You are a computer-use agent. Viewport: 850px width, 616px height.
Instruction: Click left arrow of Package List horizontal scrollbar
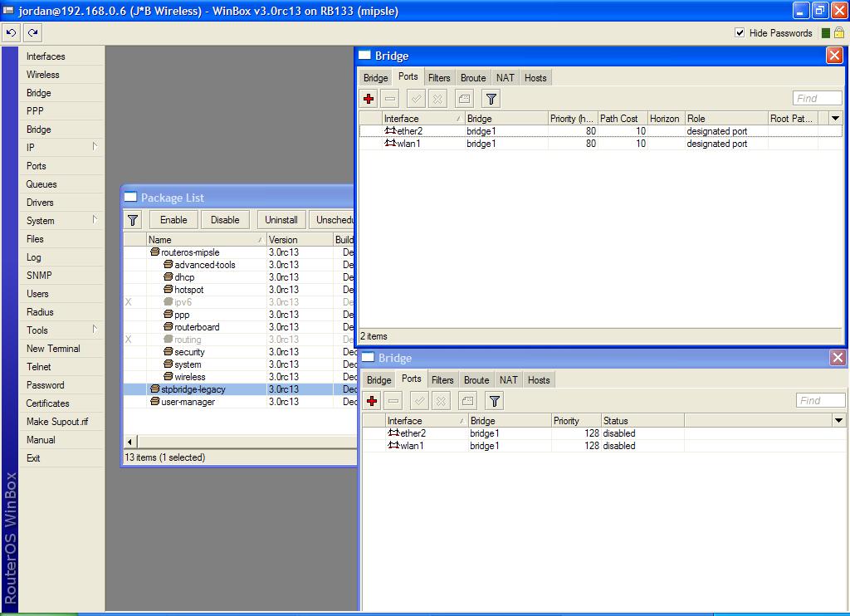pos(130,442)
